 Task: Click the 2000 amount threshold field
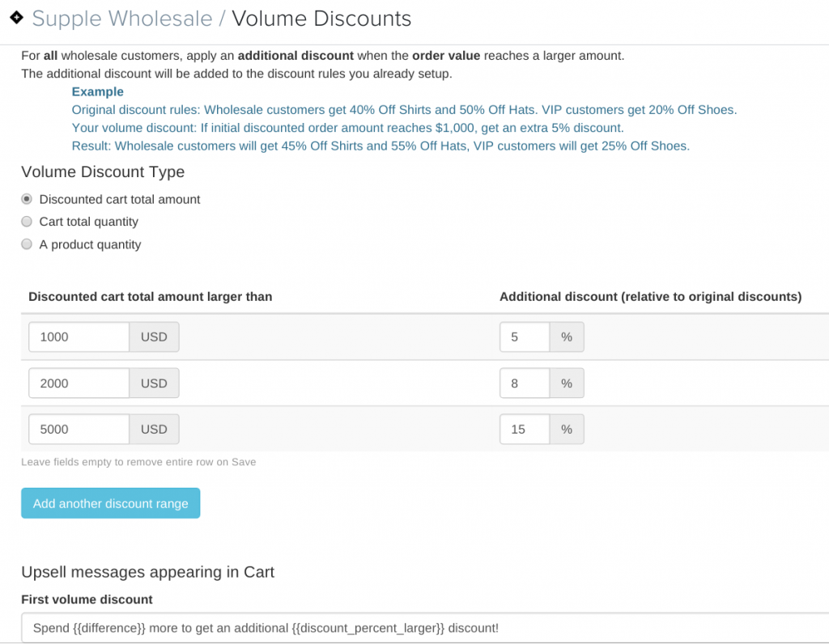click(x=79, y=383)
